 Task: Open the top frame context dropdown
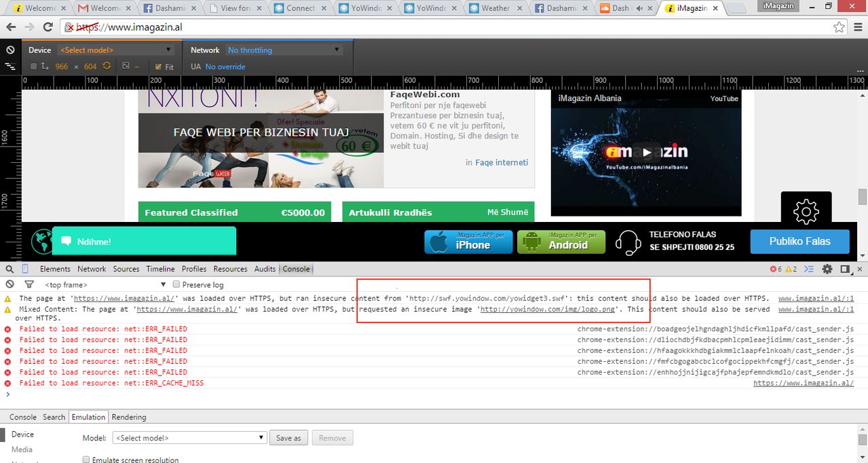coord(105,284)
